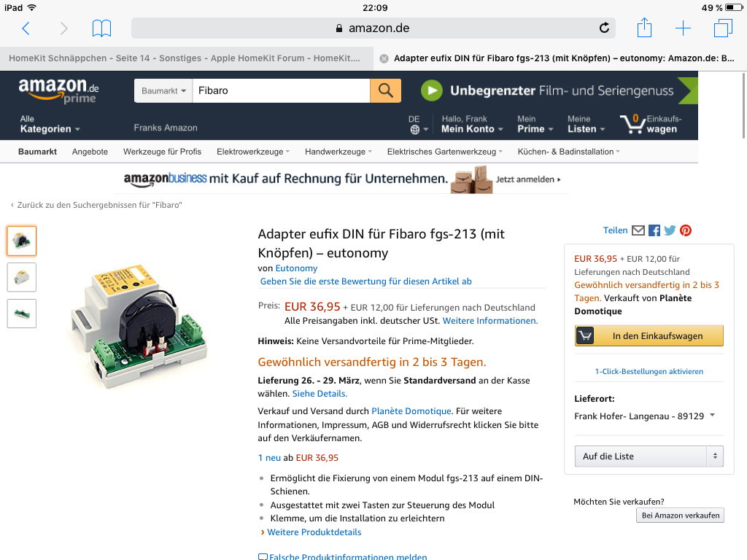Expand the Baumarkt search category dropdown
The width and height of the screenshot is (747, 560).
pyautogui.click(x=163, y=90)
